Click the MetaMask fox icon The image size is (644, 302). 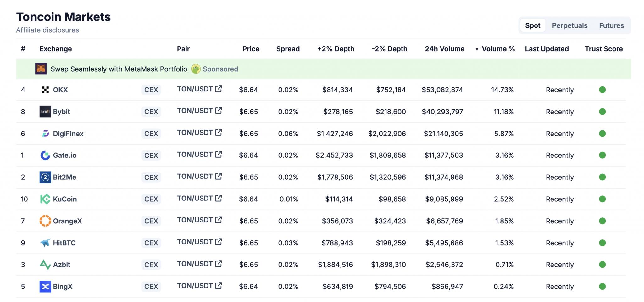(x=41, y=69)
